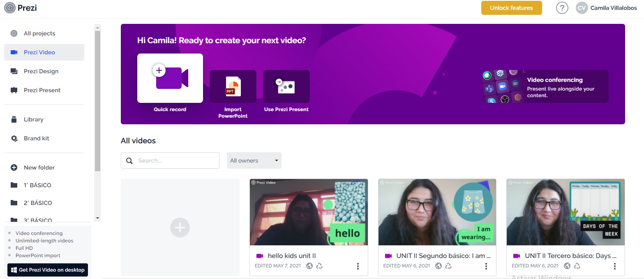Click the Library sidebar icon
The width and height of the screenshot is (644, 279).
coord(14,119)
